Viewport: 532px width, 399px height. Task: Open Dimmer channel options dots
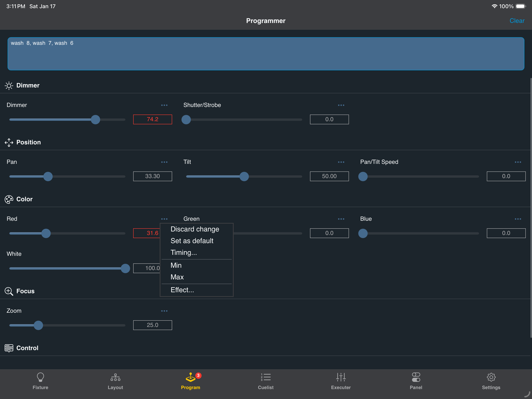tap(164, 105)
